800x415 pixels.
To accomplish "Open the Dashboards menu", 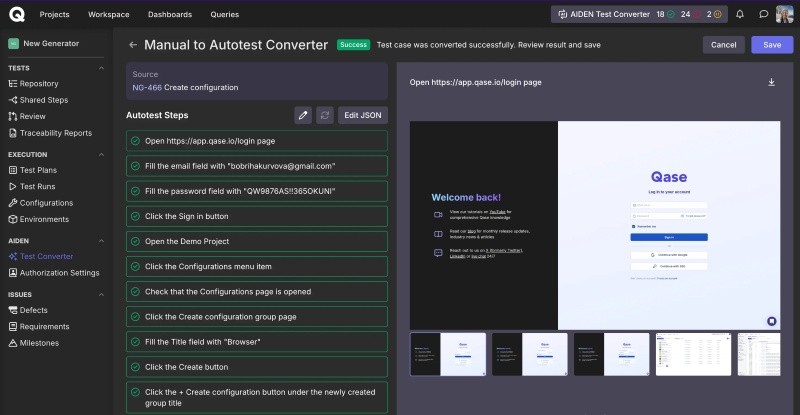I will (x=170, y=14).
